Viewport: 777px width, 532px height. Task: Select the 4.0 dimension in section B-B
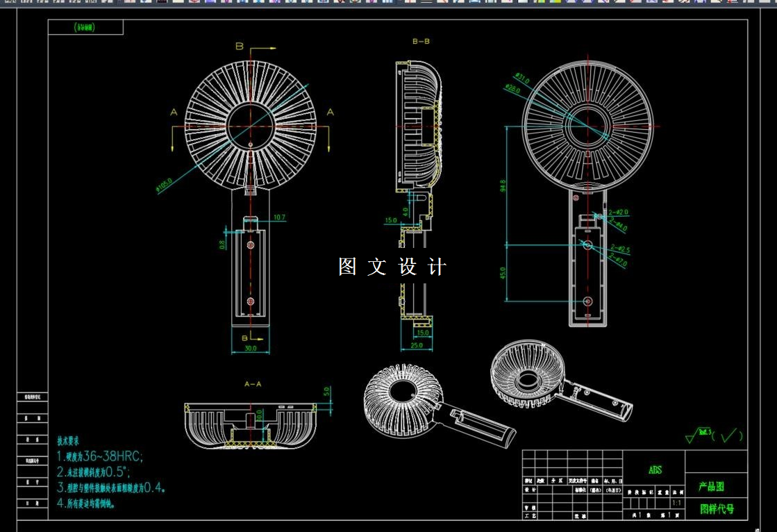(x=406, y=212)
